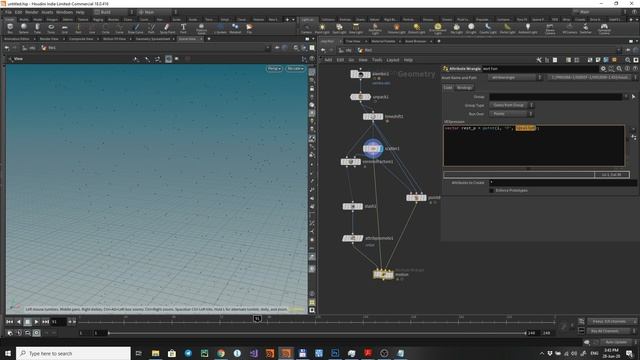Open the Group Type dropdown
The height and width of the screenshot is (360, 640).
pyautogui.click(x=512, y=105)
